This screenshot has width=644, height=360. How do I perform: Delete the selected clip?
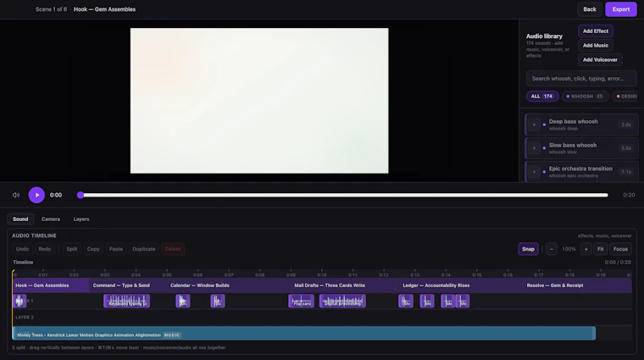tap(173, 249)
